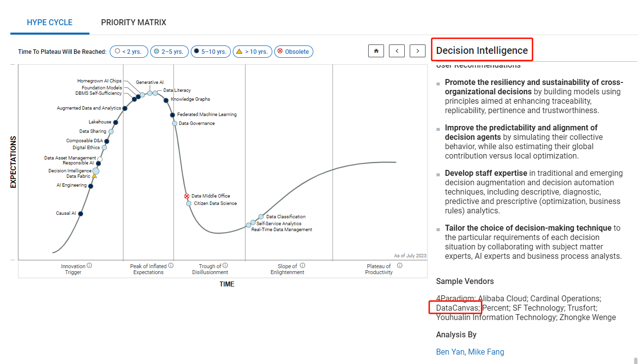Go to next innovation with right chevron
640x364 pixels.
click(418, 51)
